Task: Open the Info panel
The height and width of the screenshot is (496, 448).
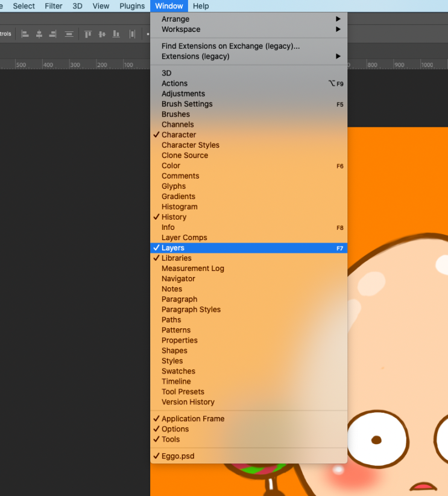Action: pos(248,227)
